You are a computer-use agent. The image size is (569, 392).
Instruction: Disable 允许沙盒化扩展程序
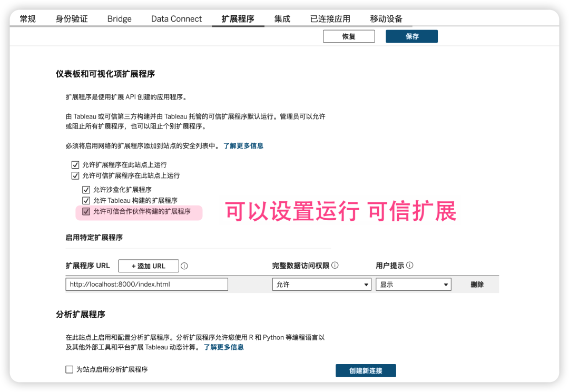coord(86,189)
